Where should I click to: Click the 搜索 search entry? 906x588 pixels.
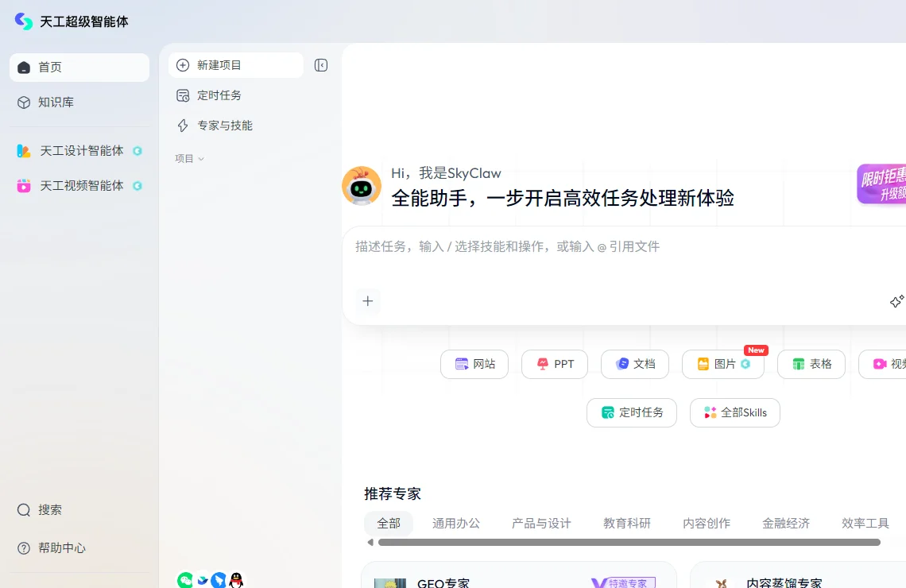[x=79, y=509]
